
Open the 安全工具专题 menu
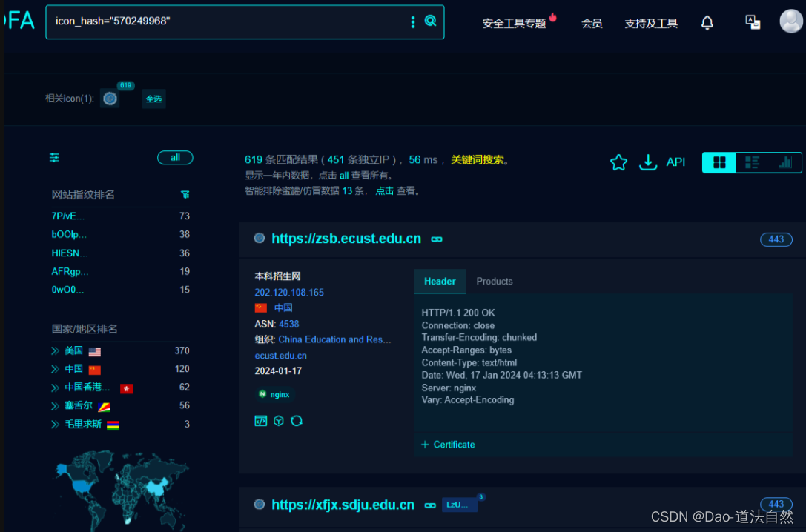pos(515,23)
